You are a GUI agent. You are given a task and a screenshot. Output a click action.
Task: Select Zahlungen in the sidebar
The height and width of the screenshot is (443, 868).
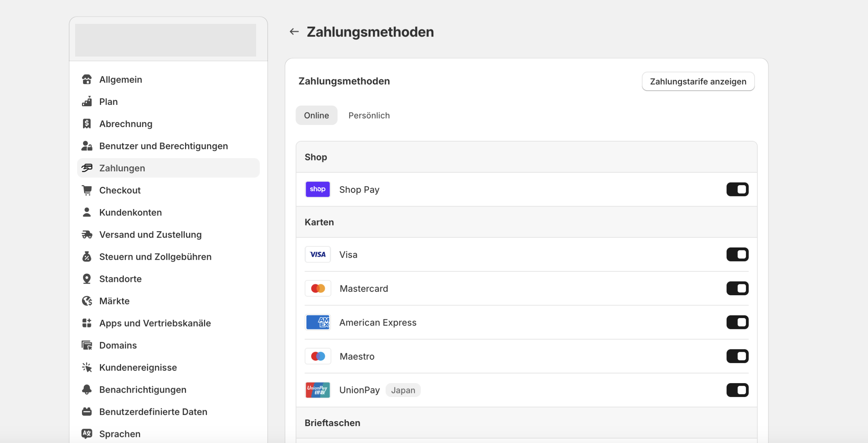click(168, 168)
